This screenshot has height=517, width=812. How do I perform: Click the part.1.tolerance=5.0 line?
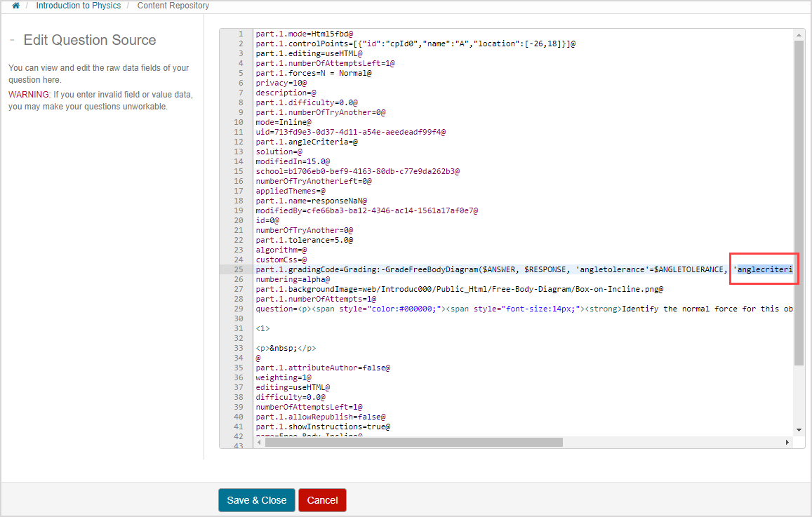point(304,240)
